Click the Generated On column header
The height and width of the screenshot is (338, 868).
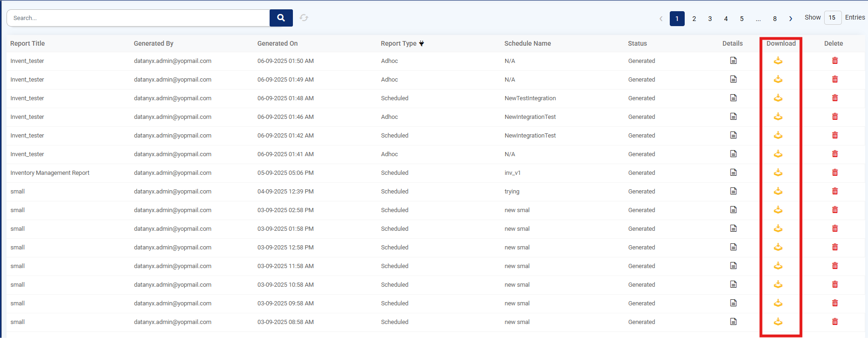[277, 43]
